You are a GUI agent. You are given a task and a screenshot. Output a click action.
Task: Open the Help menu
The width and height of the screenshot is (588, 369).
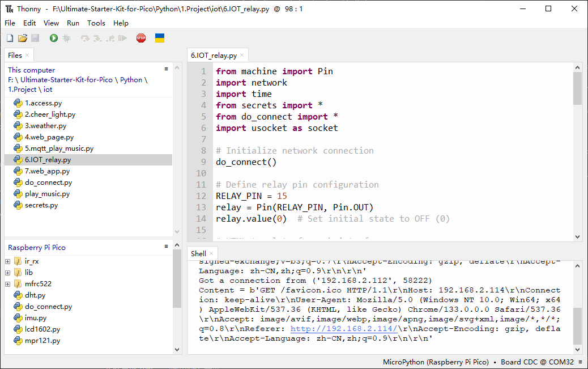[x=121, y=23]
